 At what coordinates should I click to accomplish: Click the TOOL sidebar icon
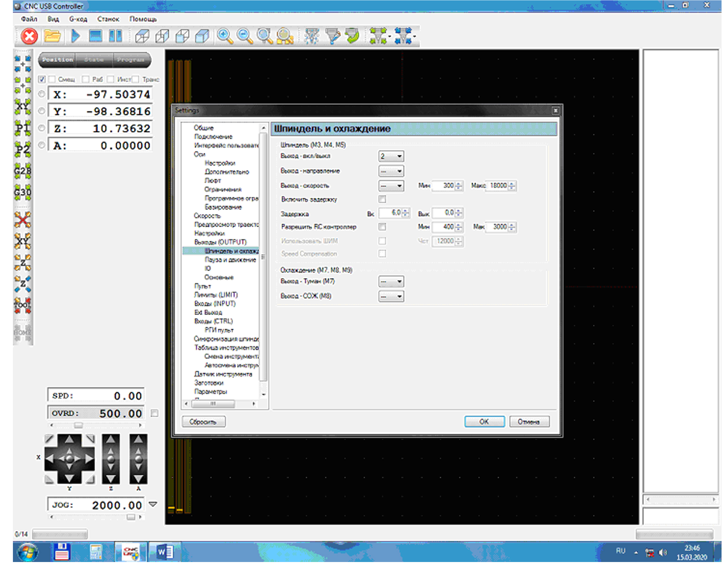22,305
